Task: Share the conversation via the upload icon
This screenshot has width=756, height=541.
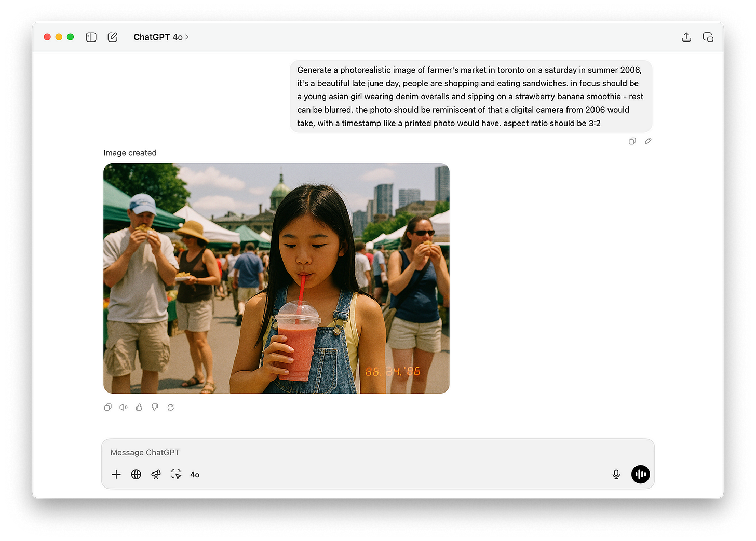Action: [686, 37]
